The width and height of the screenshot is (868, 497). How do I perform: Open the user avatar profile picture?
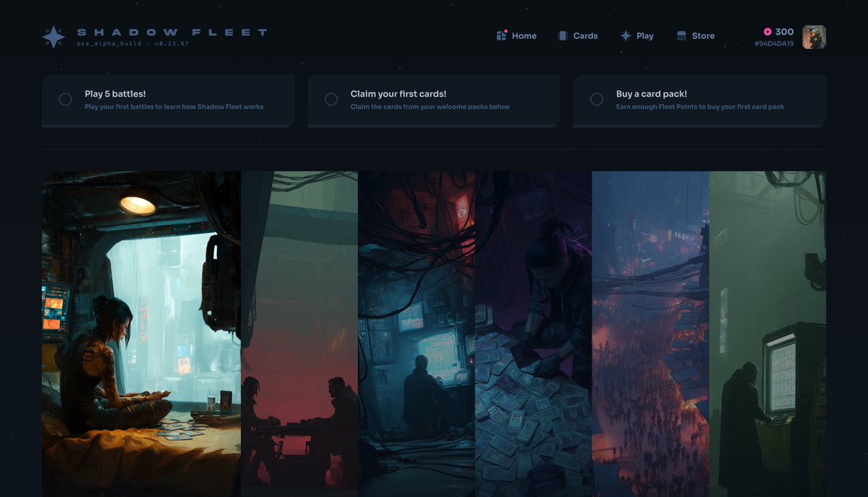tap(814, 37)
